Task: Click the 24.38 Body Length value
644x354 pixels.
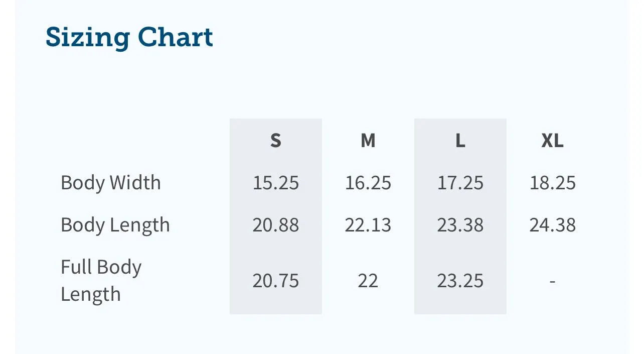Action: tap(552, 224)
